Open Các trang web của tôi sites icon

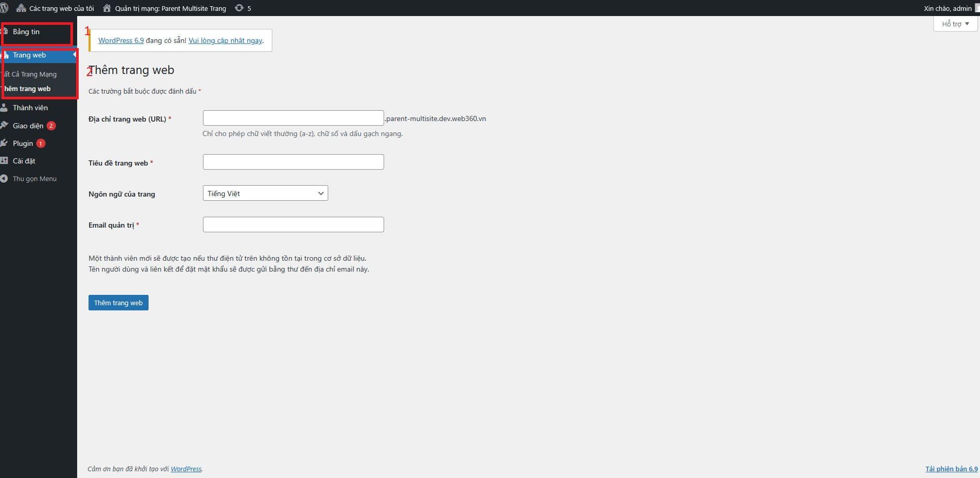pyautogui.click(x=21, y=8)
